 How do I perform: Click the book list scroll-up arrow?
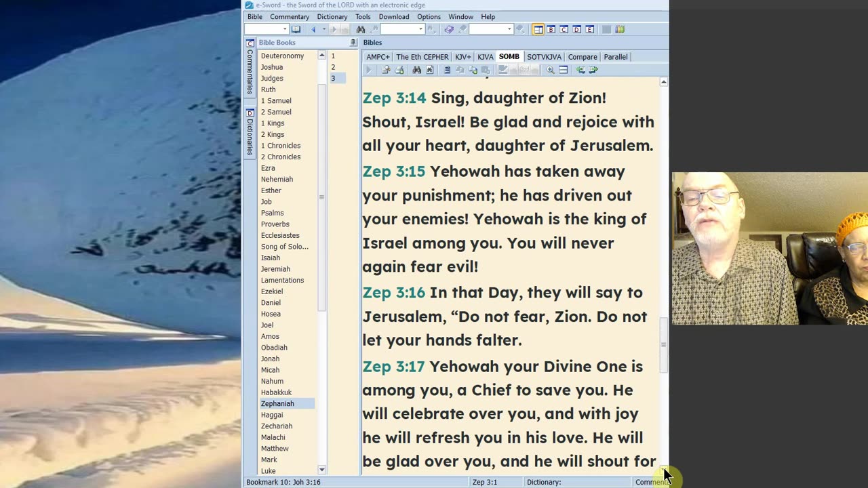(x=321, y=56)
